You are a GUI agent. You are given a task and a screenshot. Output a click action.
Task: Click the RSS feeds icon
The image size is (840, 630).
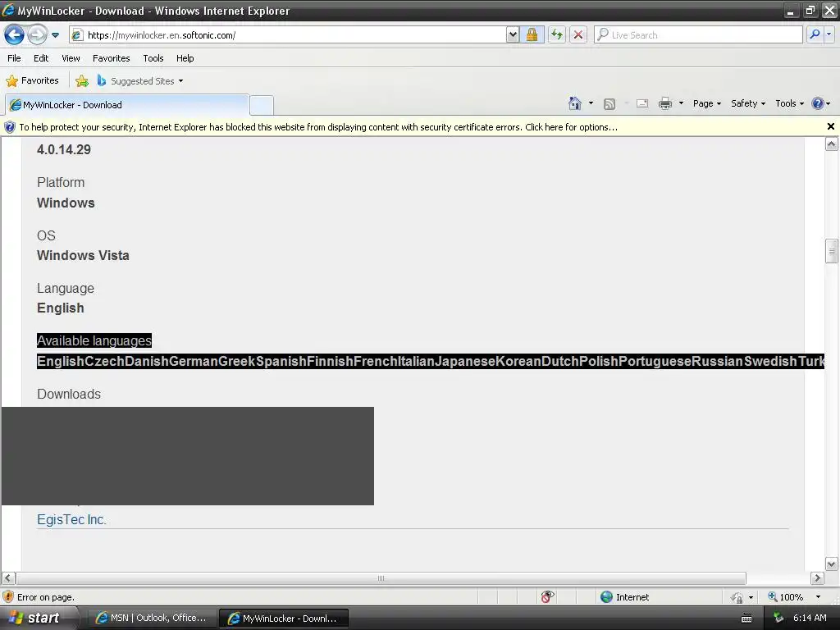tap(609, 103)
